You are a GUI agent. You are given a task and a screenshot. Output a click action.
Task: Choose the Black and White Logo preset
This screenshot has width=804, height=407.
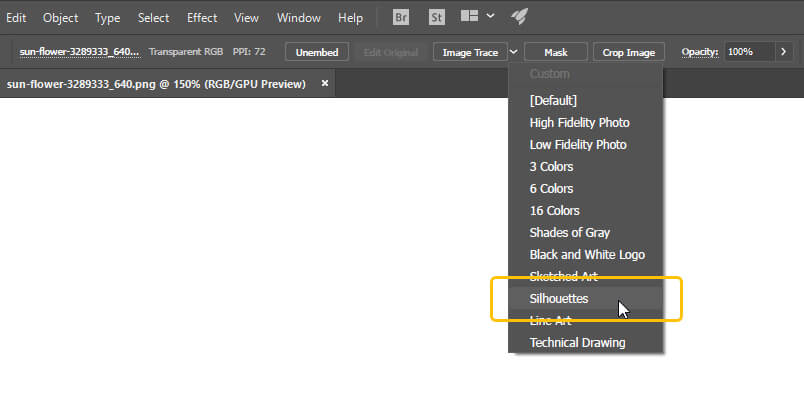click(586, 255)
